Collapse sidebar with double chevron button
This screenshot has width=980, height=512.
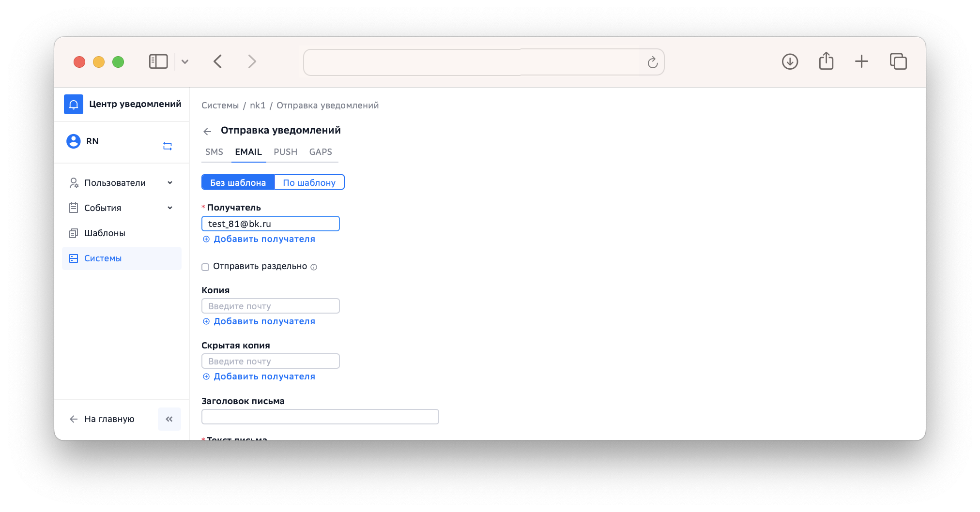169,419
